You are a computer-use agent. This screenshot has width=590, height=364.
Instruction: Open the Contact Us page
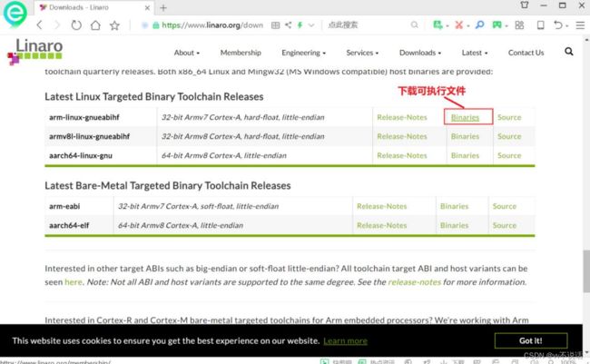pos(526,53)
